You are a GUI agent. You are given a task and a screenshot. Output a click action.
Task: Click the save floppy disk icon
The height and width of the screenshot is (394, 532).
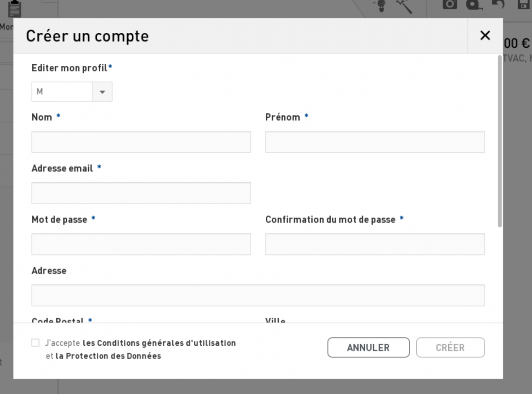[524, 4]
